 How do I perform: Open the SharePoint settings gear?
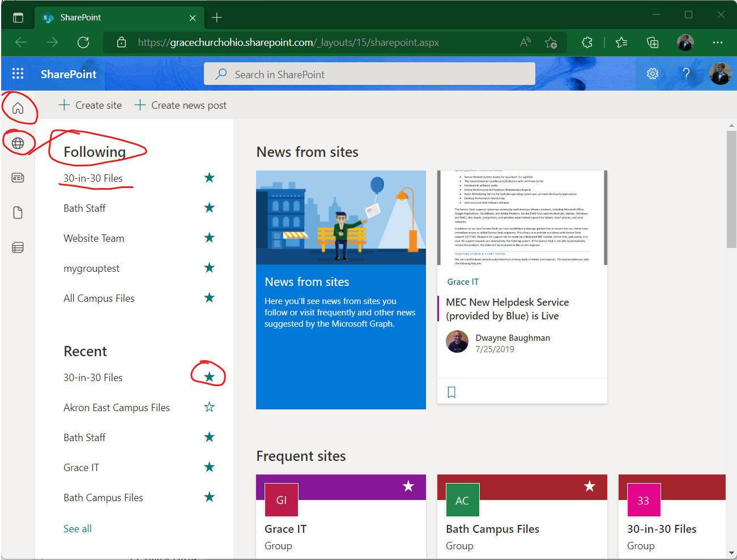click(653, 74)
